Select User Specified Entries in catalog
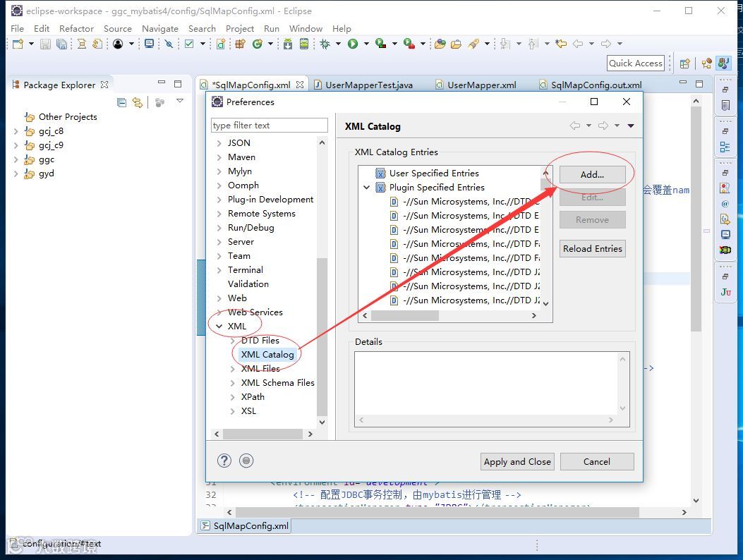 (434, 173)
